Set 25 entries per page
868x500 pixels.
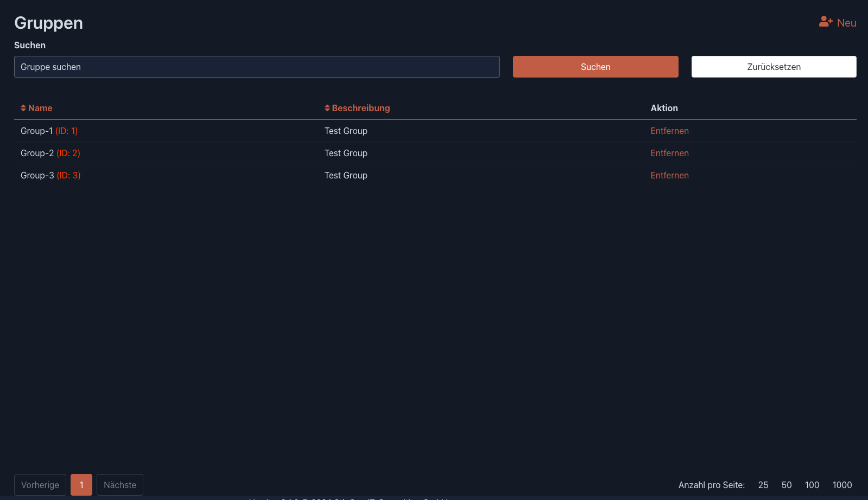click(x=763, y=485)
